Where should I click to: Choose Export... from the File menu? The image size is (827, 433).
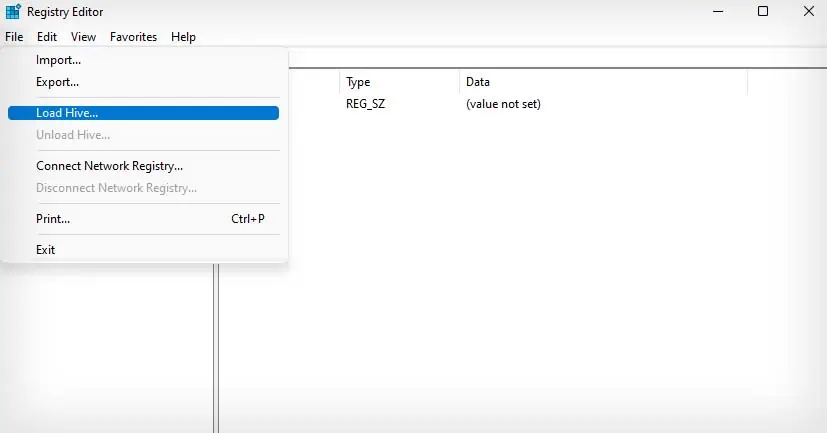click(x=143, y=82)
